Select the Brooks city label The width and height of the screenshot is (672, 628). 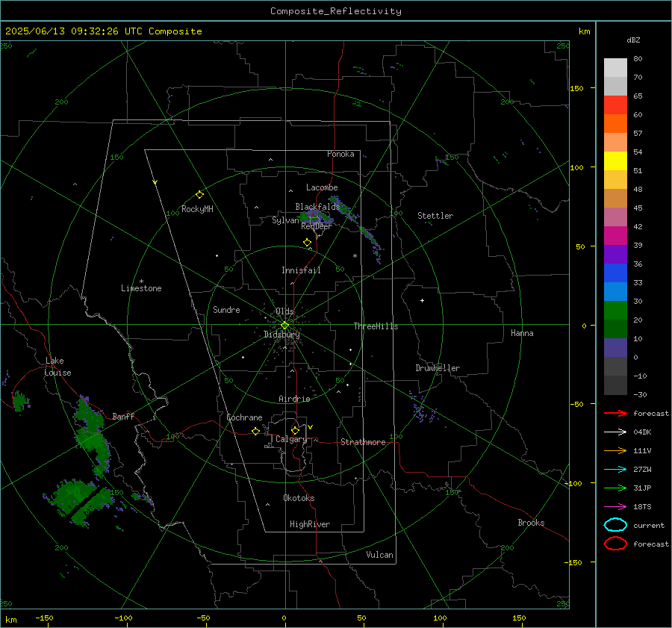pyautogui.click(x=531, y=523)
